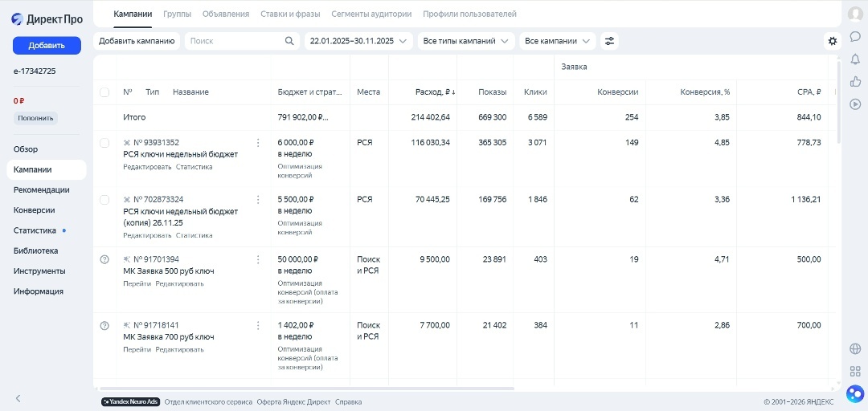The height and width of the screenshot is (411, 868).
Task: Open the user avatar profile
Action: [x=855, y=14]
